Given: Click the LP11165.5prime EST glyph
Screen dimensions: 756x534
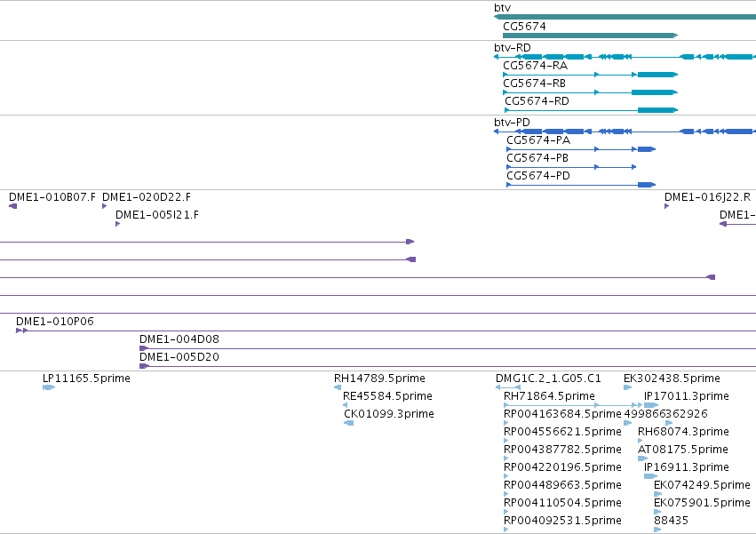Looking at the screenshot, I should tap(49, 387).
